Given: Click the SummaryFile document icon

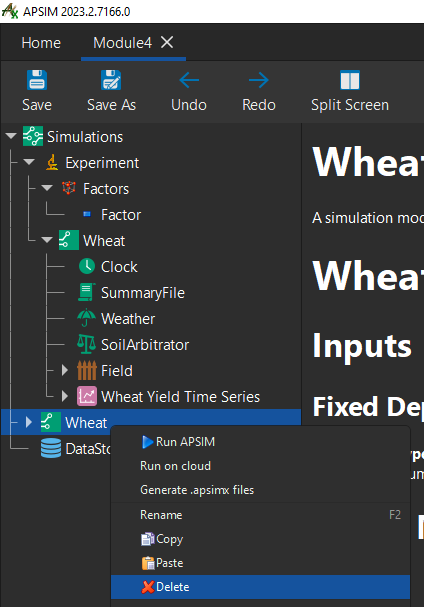Looking at the screenshot, I should [x=87, y=292].
